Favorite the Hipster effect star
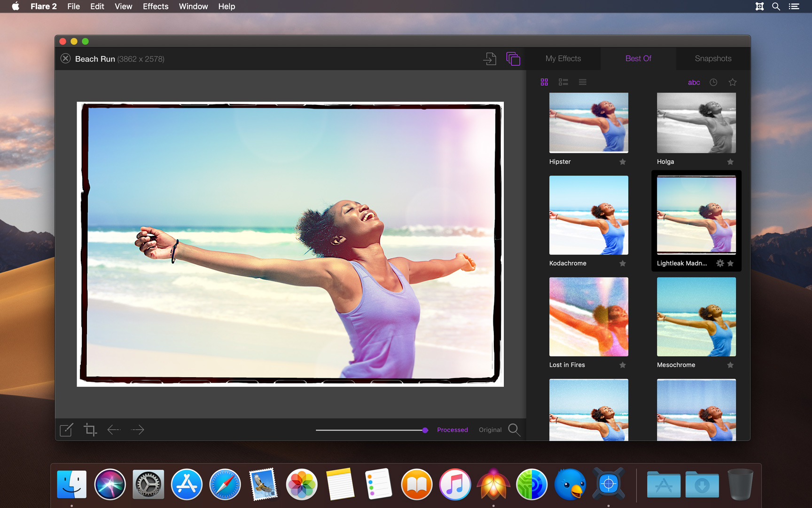Viewport: 812px width, 508px height. [x=623, y=162]
